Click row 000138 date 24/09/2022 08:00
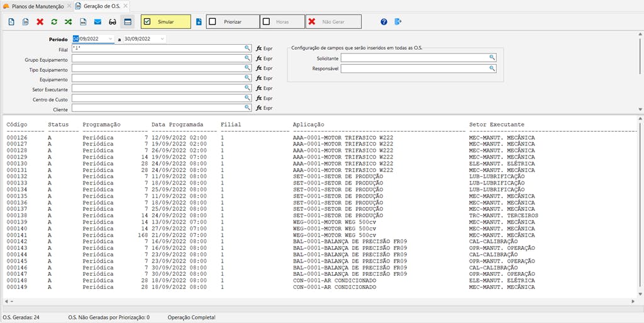The height and width of the screenshot is (323, 644). pyautogui.click(x=179, y=216)
